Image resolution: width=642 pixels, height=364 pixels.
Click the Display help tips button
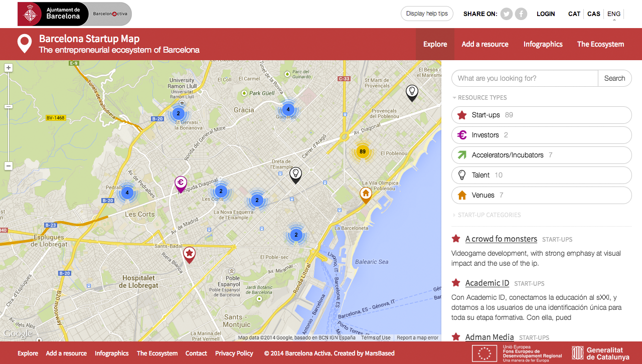point(427,14)
